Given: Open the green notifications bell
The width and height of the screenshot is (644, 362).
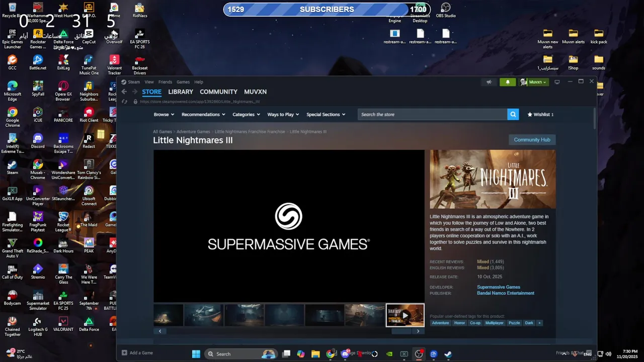Looking at the screenshot, I should coord(508,82).
